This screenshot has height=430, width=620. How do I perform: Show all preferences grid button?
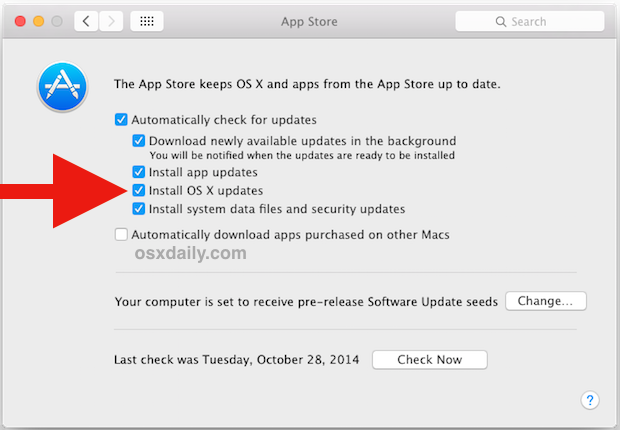(x=148, y=21)
